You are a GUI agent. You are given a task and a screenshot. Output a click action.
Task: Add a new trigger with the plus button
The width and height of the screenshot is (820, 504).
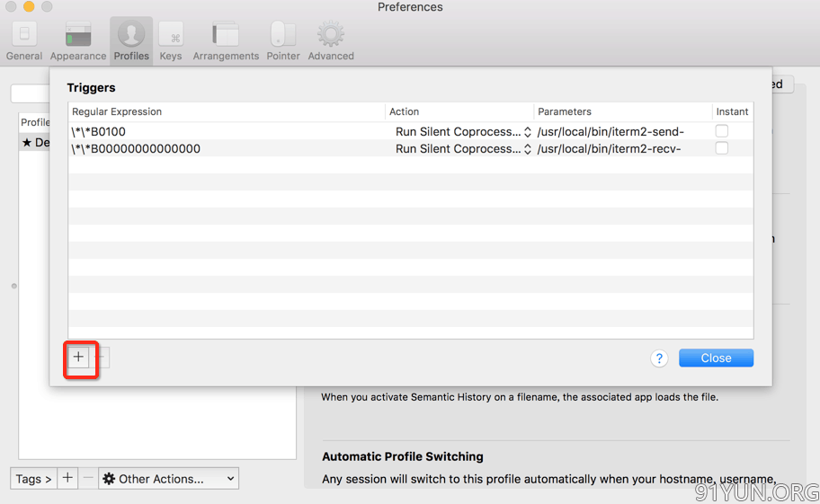click(x=78, y=358)
